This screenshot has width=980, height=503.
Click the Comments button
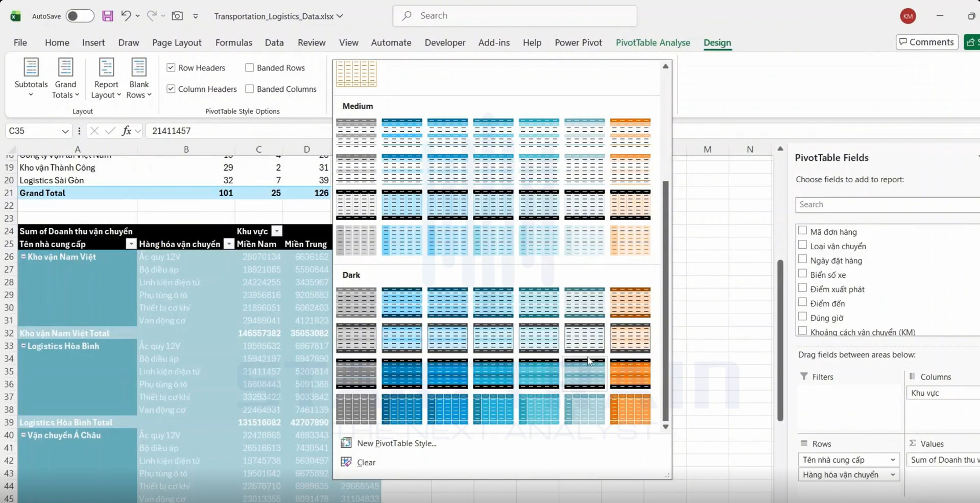[927, 42]
